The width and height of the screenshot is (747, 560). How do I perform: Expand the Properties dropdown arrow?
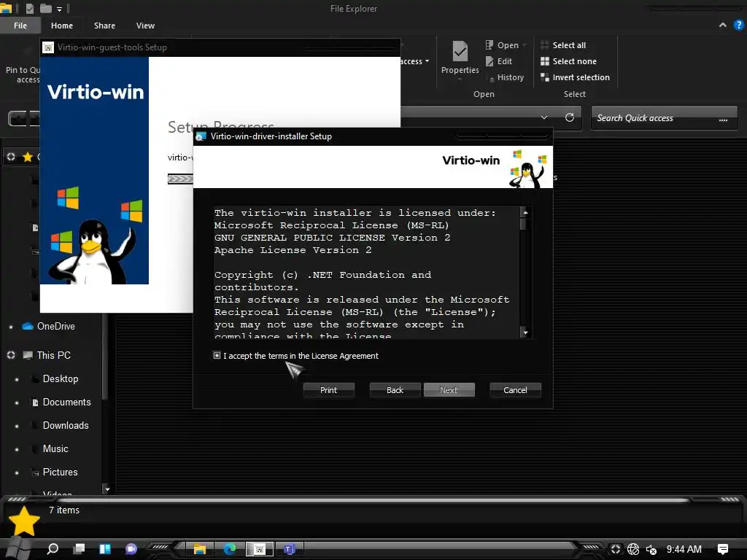[460, 79]
